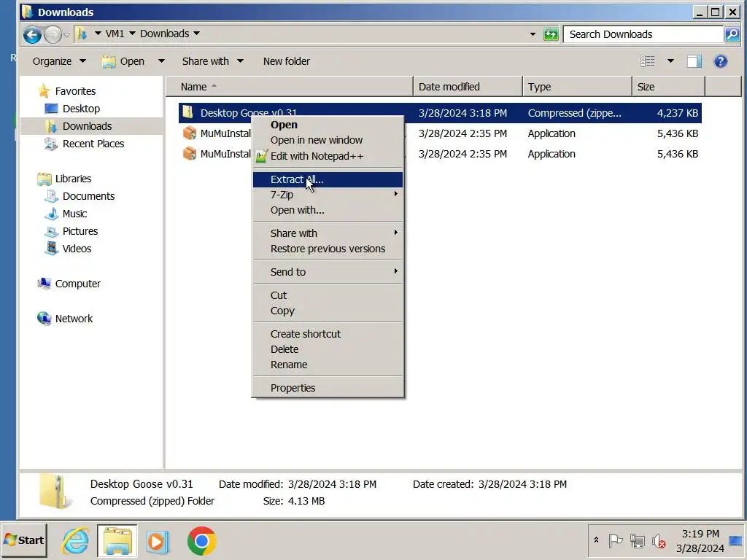Image resolution: width=747 pixels, height=560 pixels.
Task: Expand the Open button dropdown arrow
Action: point(161,61)
